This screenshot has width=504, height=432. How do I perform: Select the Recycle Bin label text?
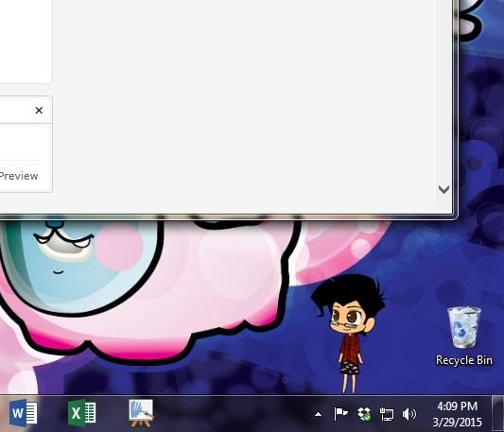tap(464, 360)
